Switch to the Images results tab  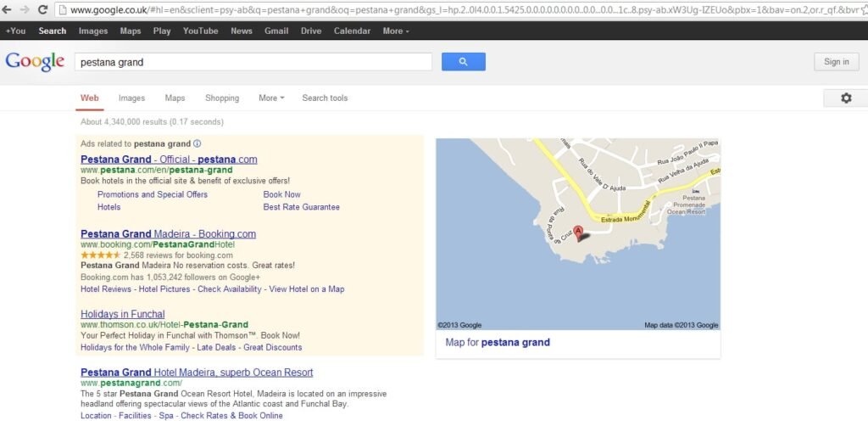131,98
